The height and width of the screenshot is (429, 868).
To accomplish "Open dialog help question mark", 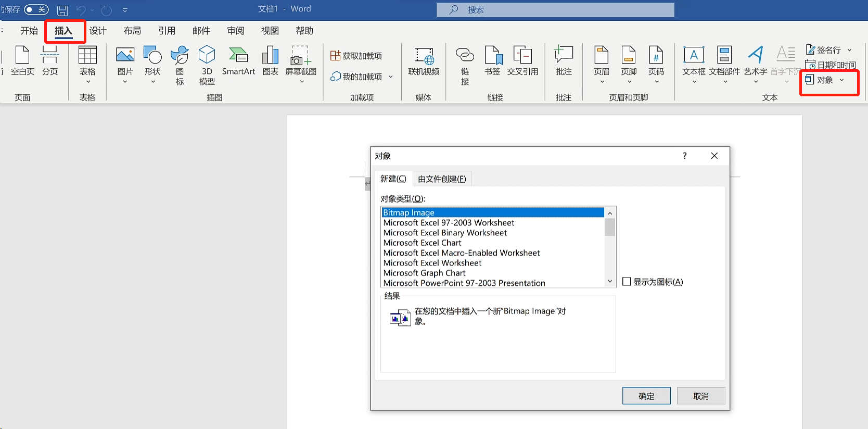I will [x=685, y=156].
